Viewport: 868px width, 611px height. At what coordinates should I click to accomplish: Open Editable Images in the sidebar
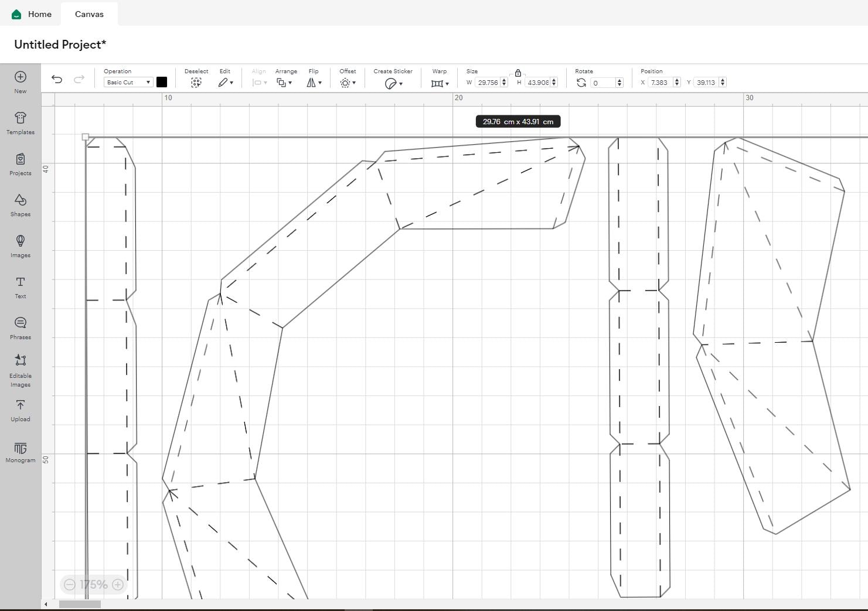click(x=21, y=370)
